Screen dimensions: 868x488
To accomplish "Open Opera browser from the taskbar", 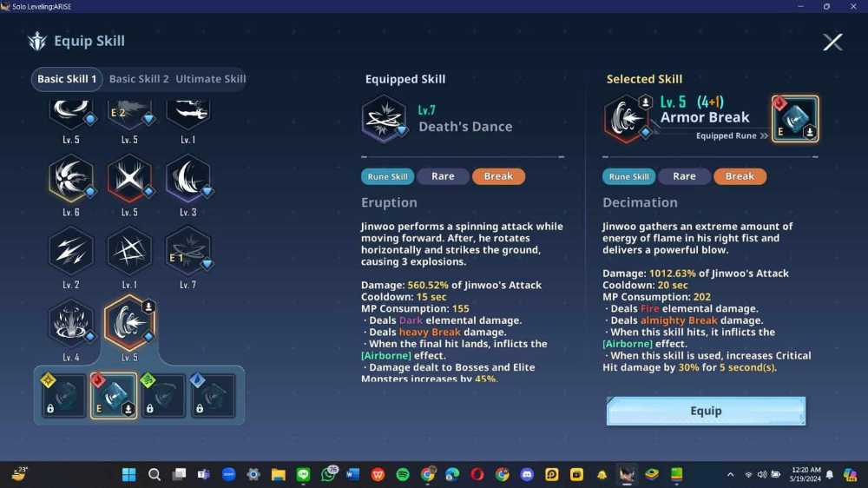I will pyautogui.click(x=477, y=475).
